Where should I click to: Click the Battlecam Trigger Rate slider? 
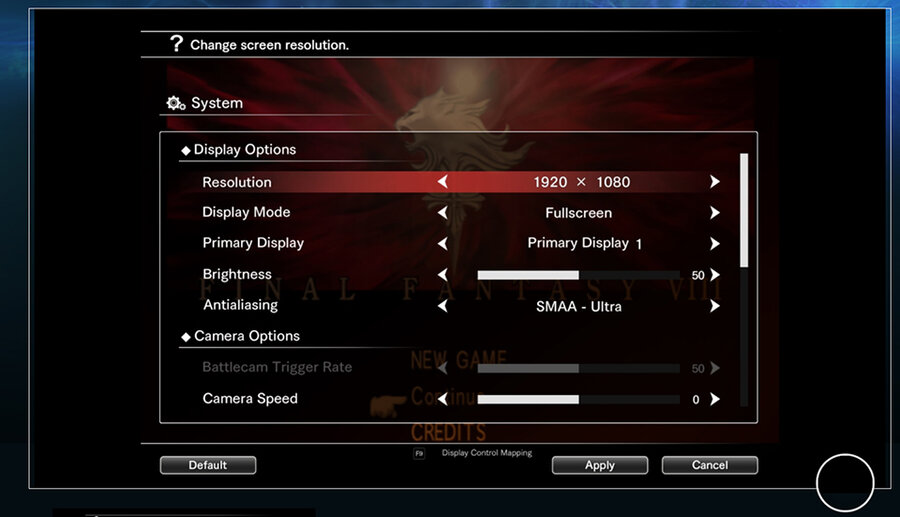click(579, 368)
